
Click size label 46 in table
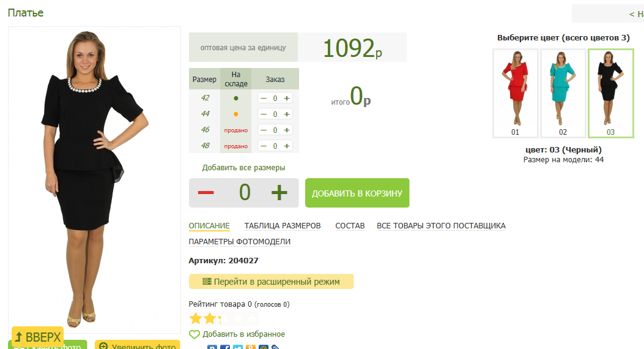[205, 129]
